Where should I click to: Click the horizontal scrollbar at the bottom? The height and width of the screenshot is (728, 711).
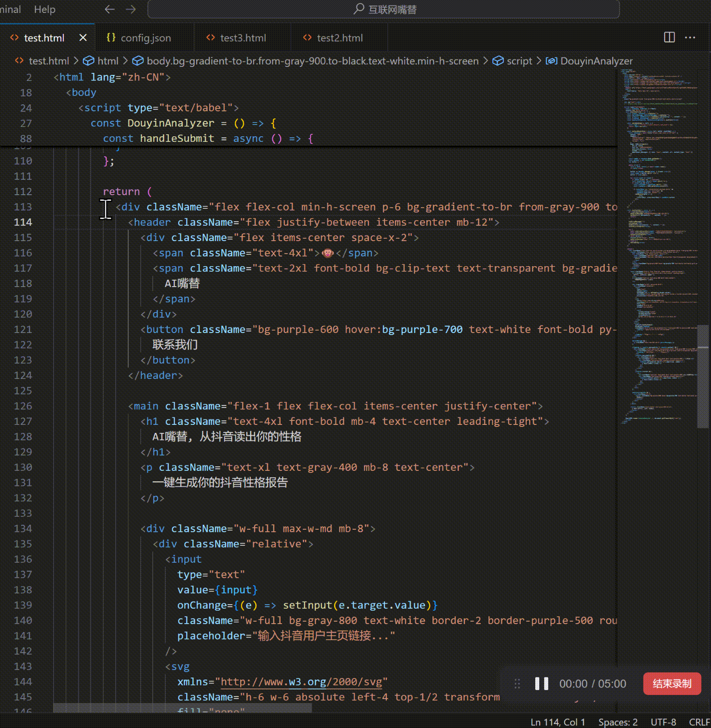pyautogui.click(x=182, y=708)
